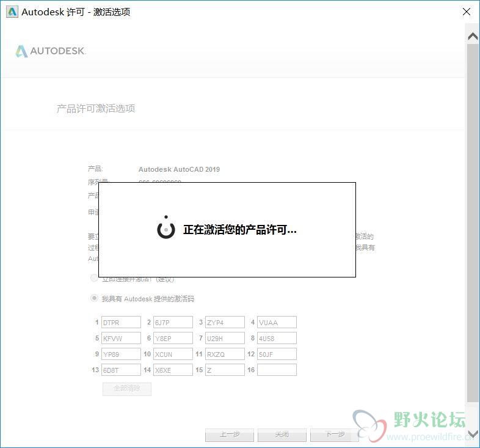Image resolution: width=480 pixels, height=448 pixels.
Task: Click the Autodesk AutoCAD 2019 product name
Action: pyautogui.click(x=179, y=169)
